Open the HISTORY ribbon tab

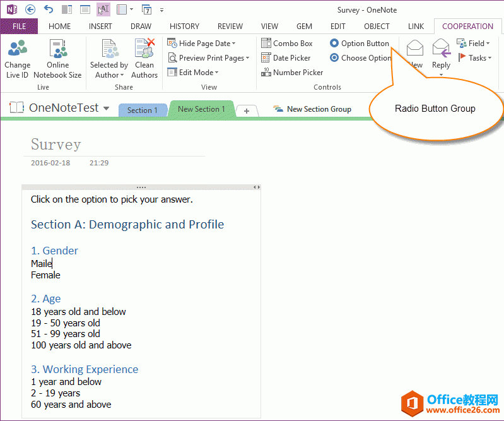click(x=184, y=26)
